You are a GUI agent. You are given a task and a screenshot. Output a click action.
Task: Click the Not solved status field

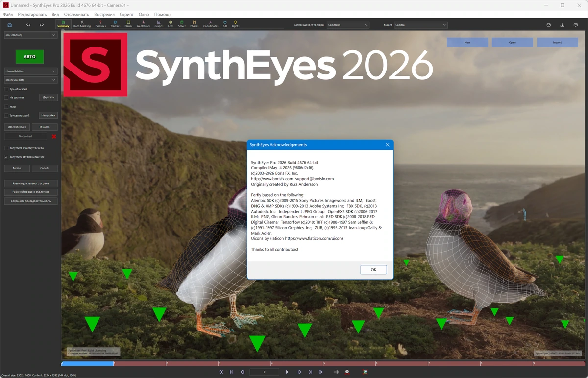tap(25, 136)
